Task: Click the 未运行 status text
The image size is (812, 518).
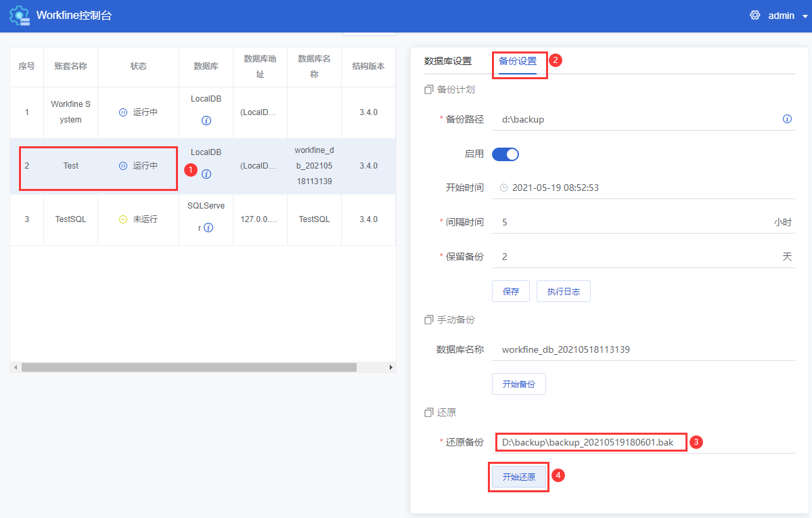Action: (x=145, y=219)
